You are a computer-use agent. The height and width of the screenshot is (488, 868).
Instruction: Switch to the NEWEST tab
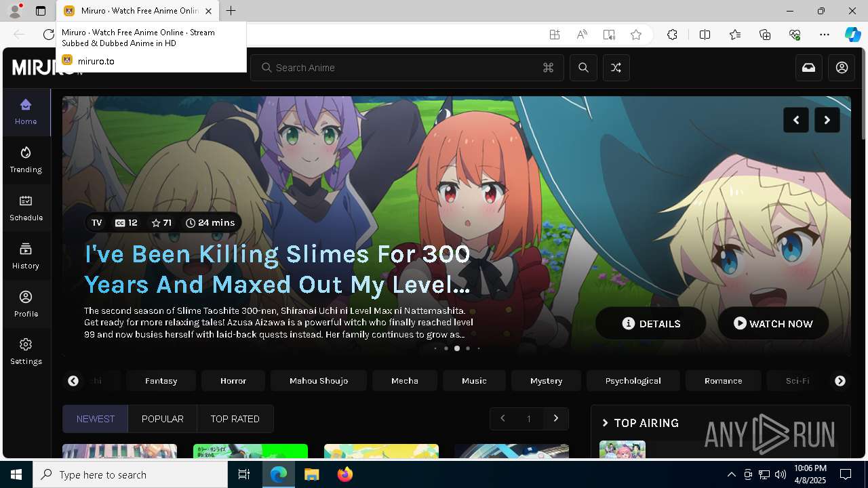click(x=96, y=419)
